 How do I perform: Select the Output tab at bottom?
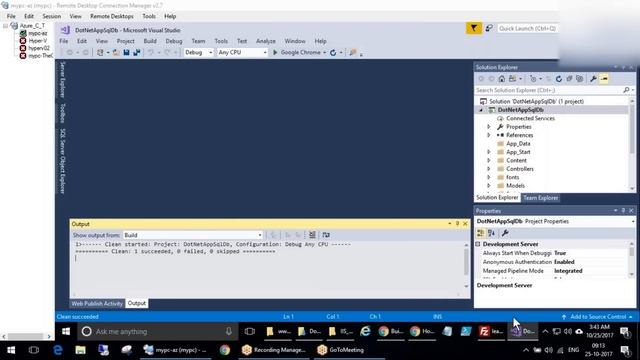[137, 304]
